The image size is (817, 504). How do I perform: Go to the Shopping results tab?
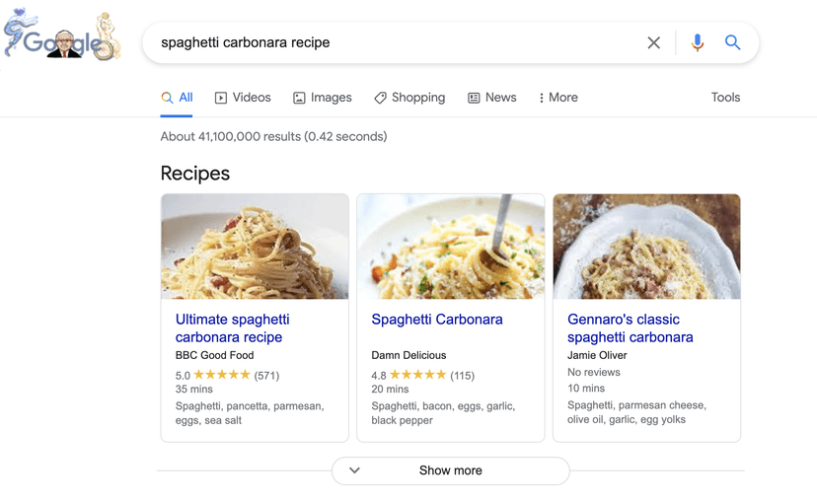click(409, 98)
